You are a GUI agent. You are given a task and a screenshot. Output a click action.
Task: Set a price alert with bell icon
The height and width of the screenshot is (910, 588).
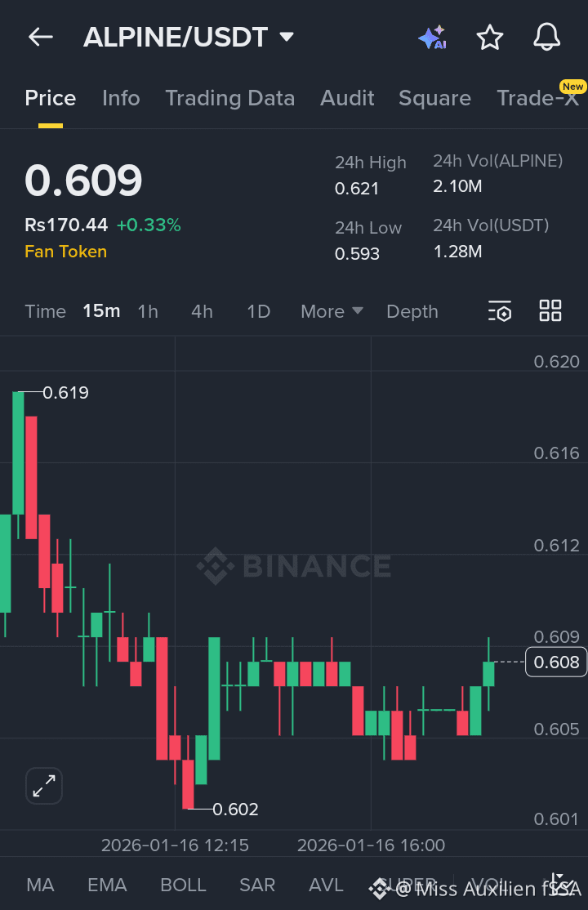click(x=547, y=38)
